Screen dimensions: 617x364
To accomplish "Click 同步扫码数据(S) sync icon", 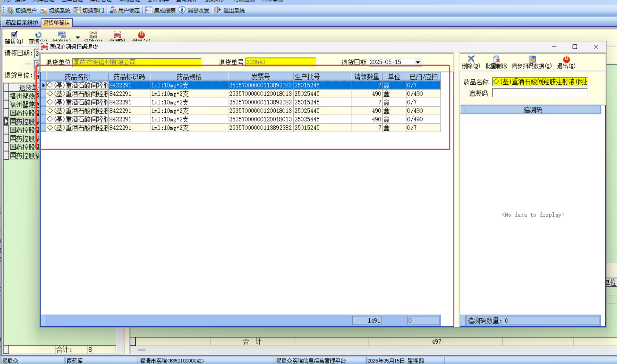I will click(x=532, y=59).
